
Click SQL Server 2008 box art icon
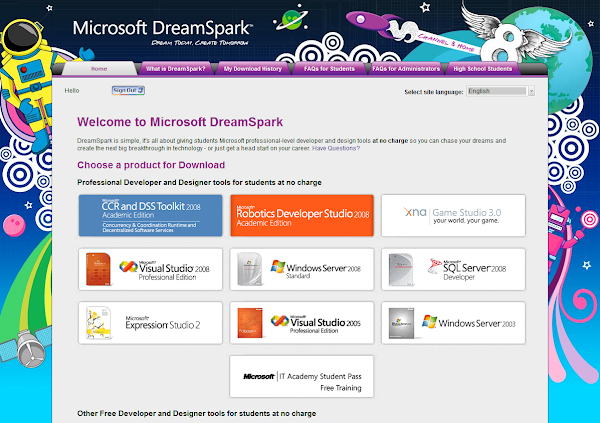point(401,269)
